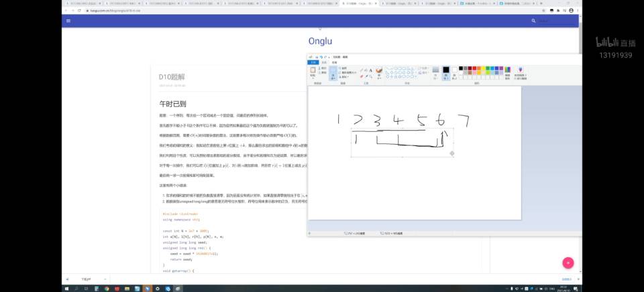Click the Paint Edit colors icon

[508, 72]
